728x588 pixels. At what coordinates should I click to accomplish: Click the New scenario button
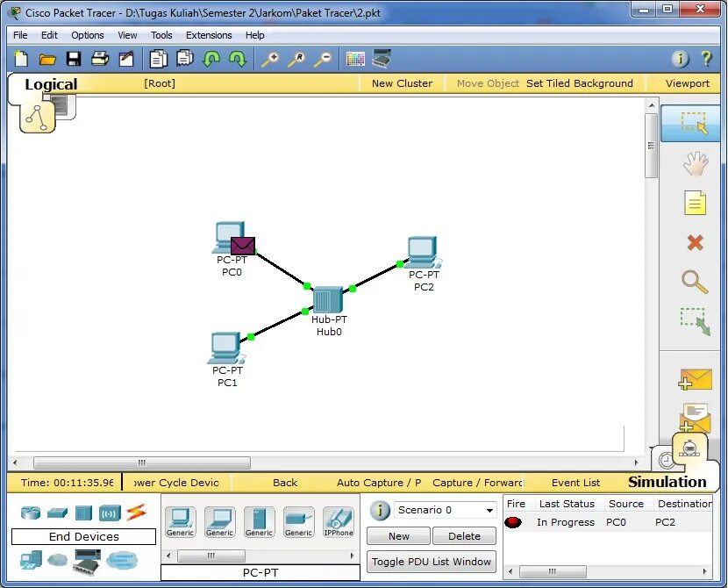[398, 536]
